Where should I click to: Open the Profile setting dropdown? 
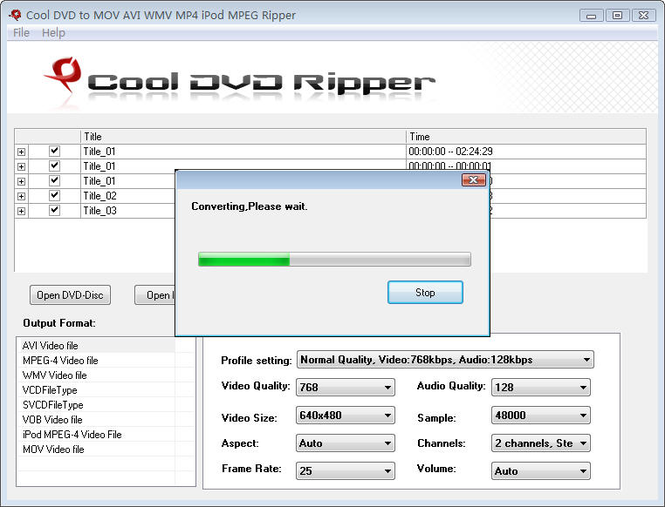click(445, 360)
